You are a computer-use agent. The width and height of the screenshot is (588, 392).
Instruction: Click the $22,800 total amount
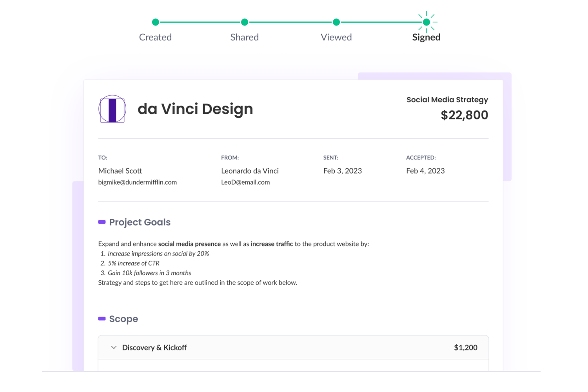click(464, 115)
